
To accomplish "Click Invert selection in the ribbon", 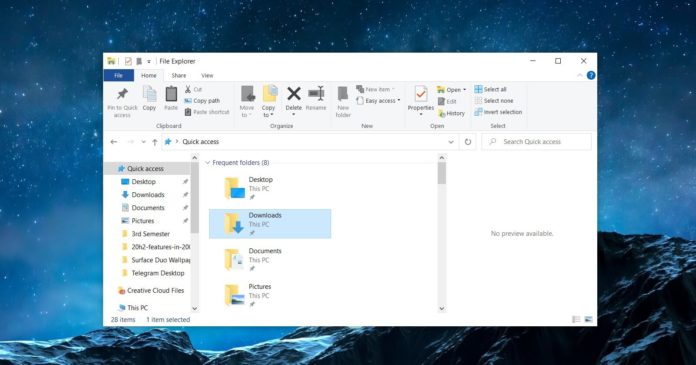I will tap(498, 112).
